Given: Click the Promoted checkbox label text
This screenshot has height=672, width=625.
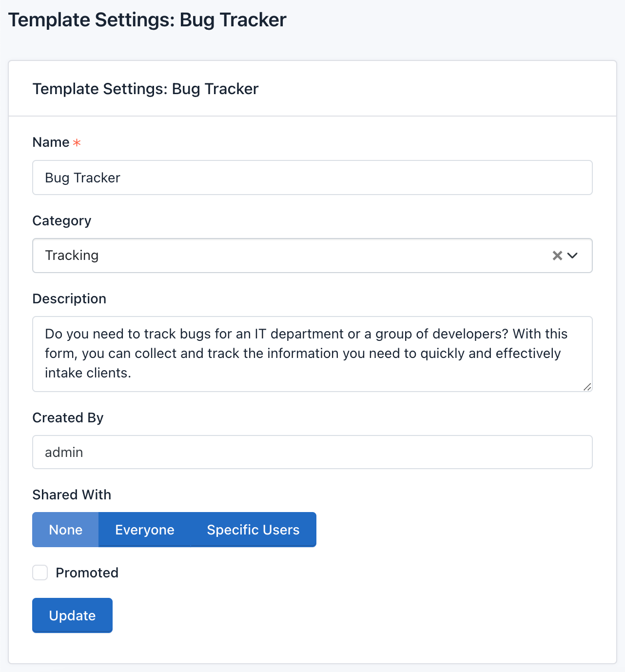Looking at the screenshot, I should (x=87, y=573).
